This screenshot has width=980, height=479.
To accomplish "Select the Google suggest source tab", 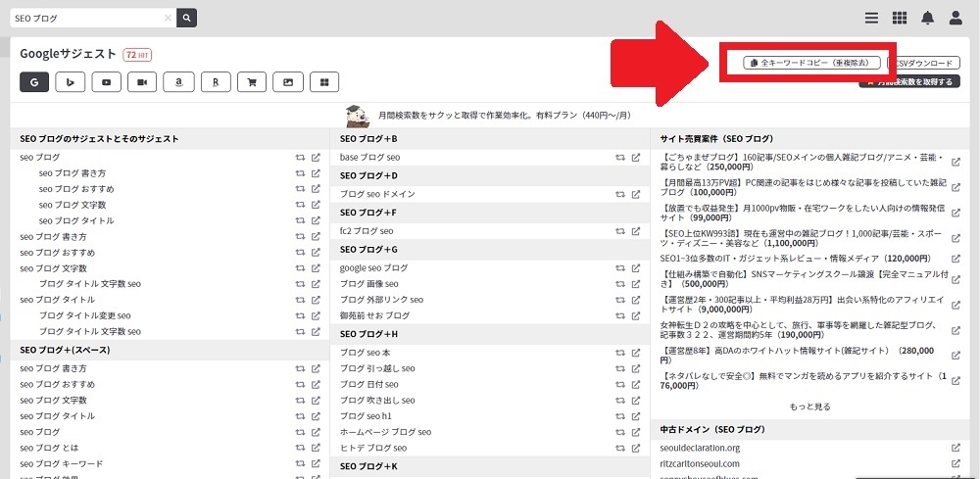I will point(34,82).
